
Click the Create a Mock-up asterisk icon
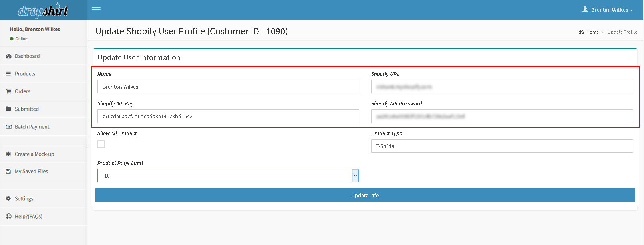pos(8,154)
